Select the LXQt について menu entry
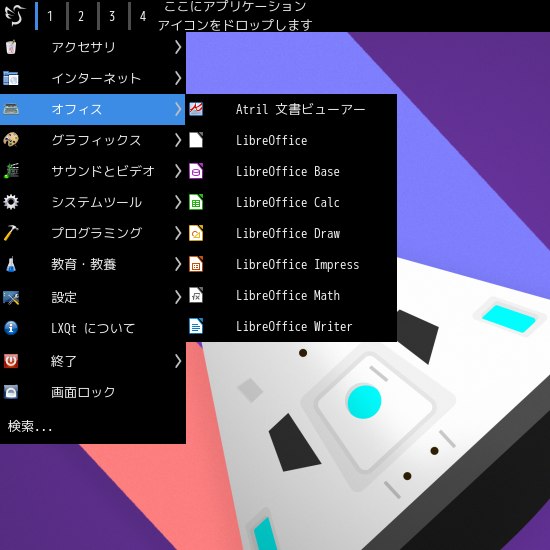 pos(93,328)
